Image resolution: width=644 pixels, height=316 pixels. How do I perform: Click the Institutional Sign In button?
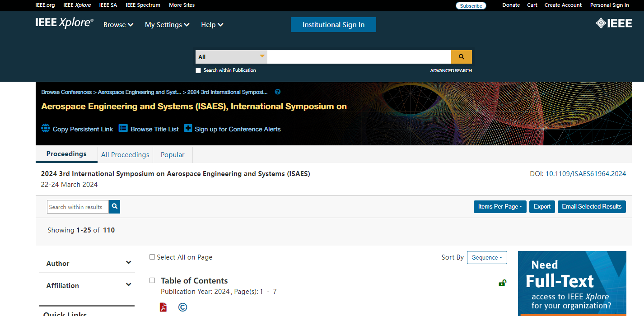pos(333,25)
